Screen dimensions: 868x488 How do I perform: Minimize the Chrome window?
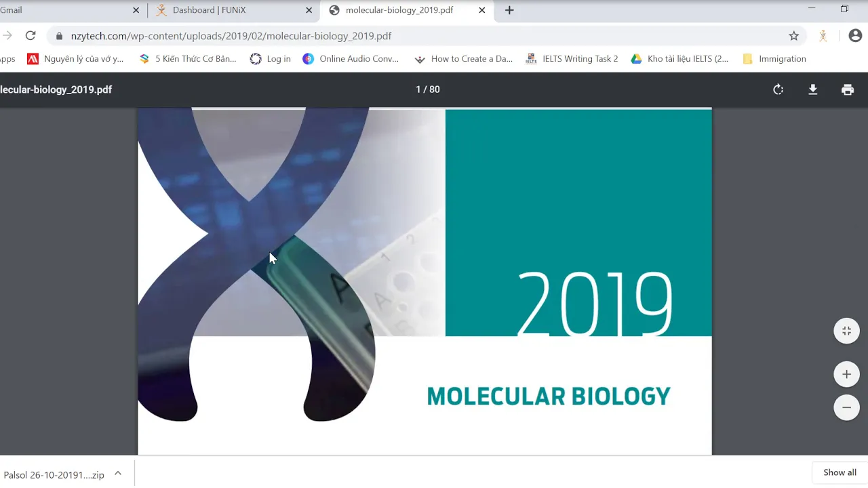(812, 8)
